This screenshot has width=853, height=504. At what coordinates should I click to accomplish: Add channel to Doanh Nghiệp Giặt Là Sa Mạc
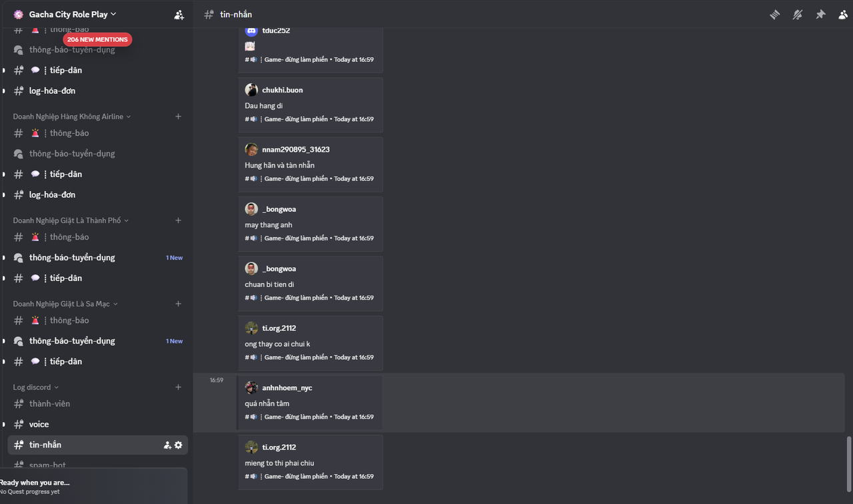coord(178,304)
